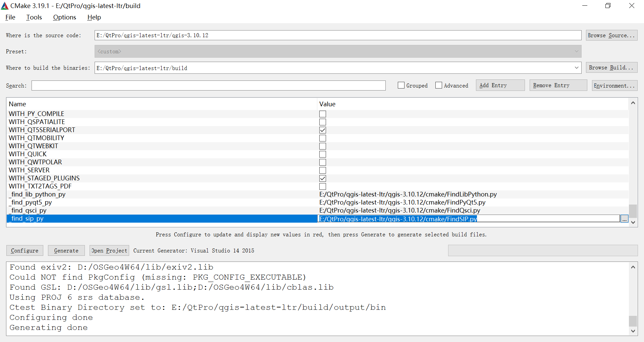Click the output log scroll up arrow
Screen dimensions: 644x342
pos(633,267)
